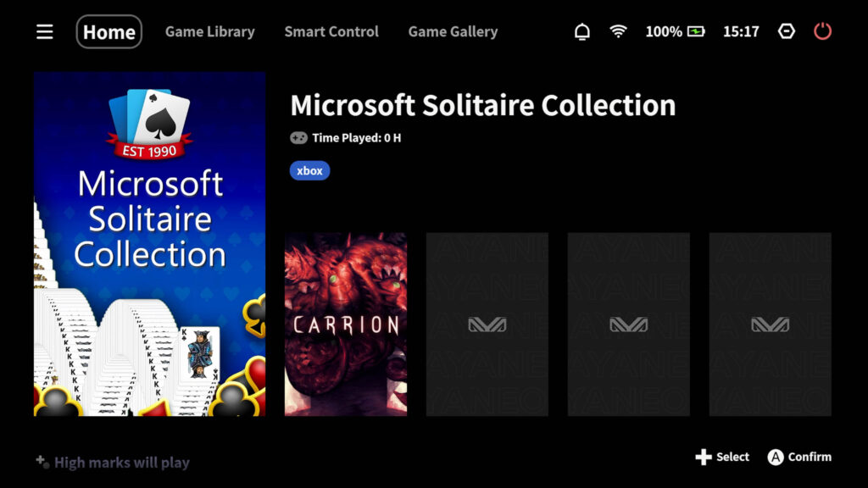Launch Microsoft Solitaire Collection cover art
The width and height of the screenshot is (868, 488).
pyautogui.click(x=149, y=243)
